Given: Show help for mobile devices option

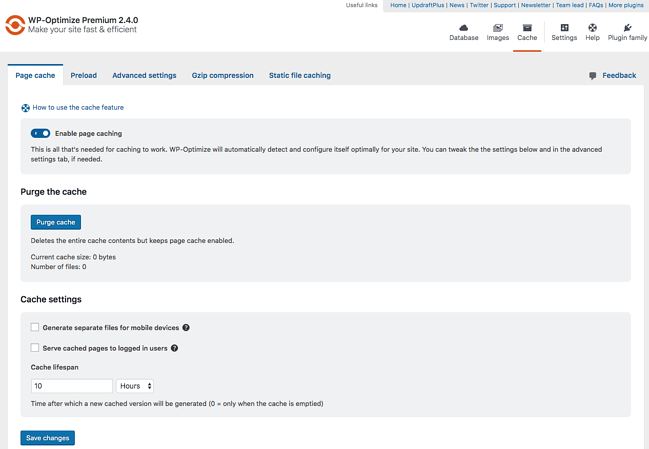Looking at the screenshot, I should click(x=186, y=327).
